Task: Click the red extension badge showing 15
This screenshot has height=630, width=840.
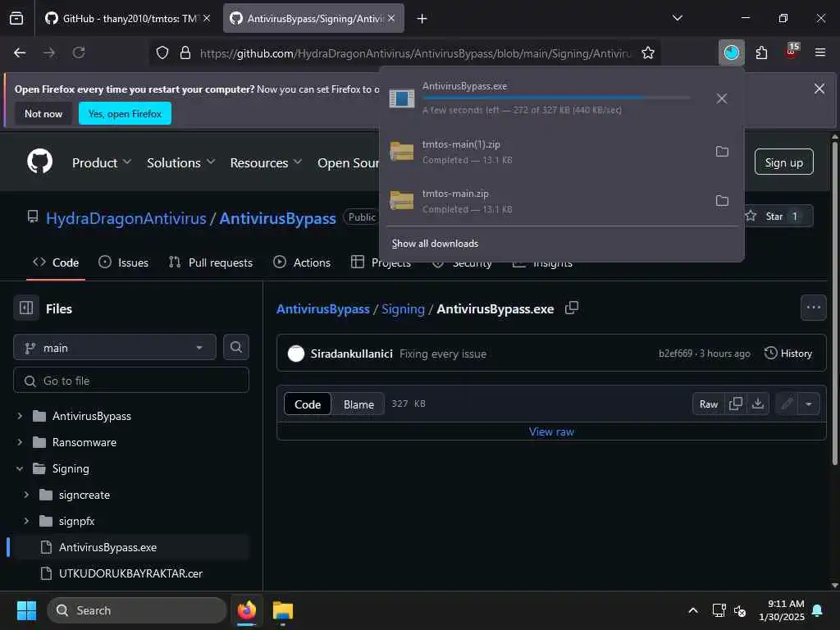Action: tap(792, 52)
